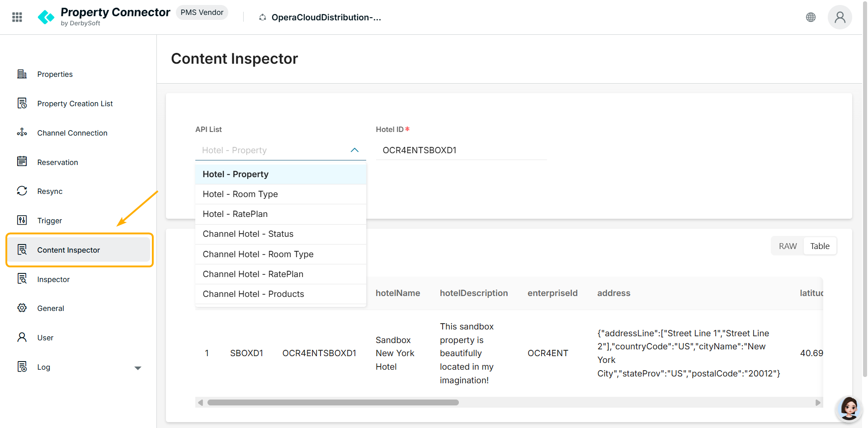Click the scrollbar right arrow
The image size is (868, 428).
coord(818,402)
